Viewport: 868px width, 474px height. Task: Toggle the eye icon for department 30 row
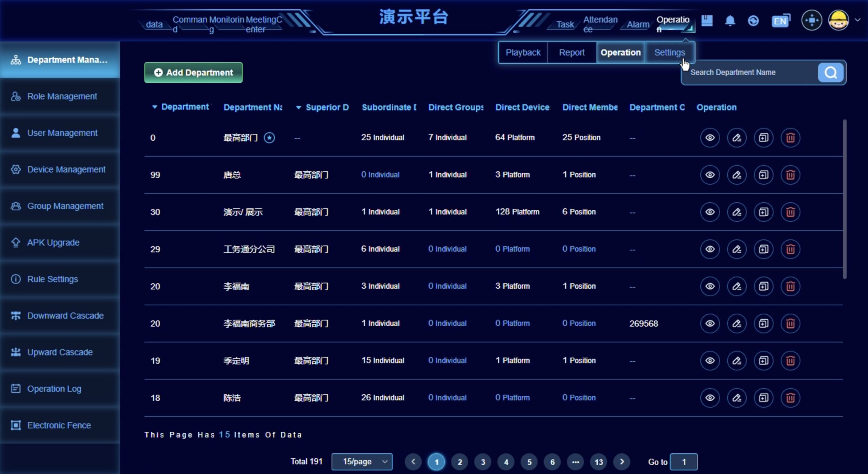(x=710, y=212)
